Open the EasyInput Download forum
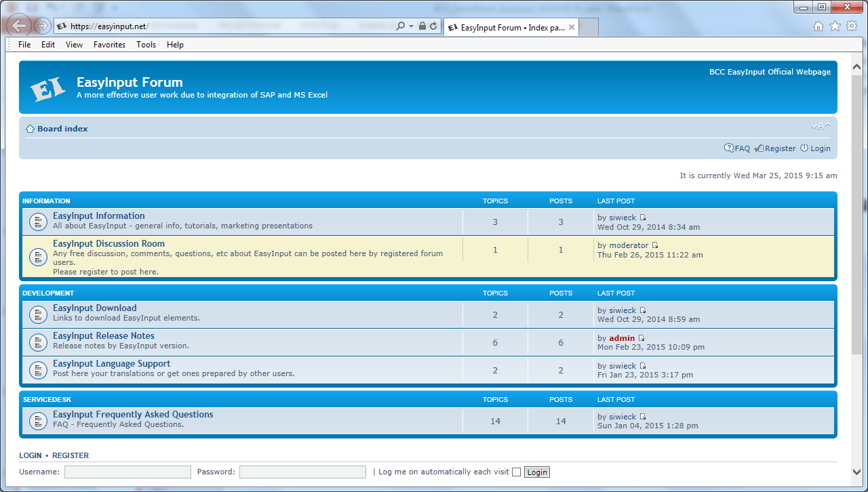 click(x=95, y=308)
